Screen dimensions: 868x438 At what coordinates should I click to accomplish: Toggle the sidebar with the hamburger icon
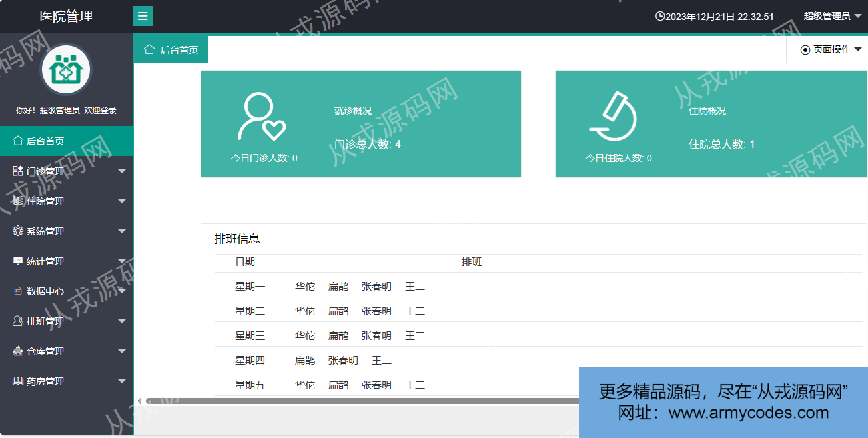143,16
